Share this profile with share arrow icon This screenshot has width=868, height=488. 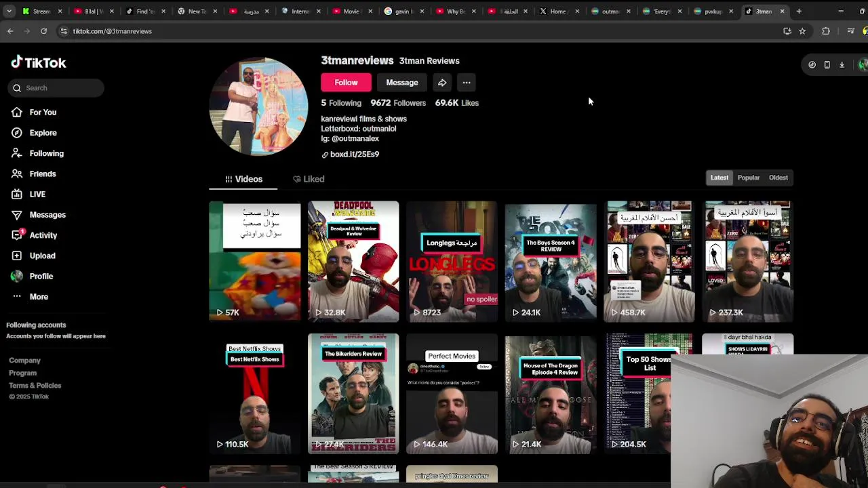coord(442,83)
